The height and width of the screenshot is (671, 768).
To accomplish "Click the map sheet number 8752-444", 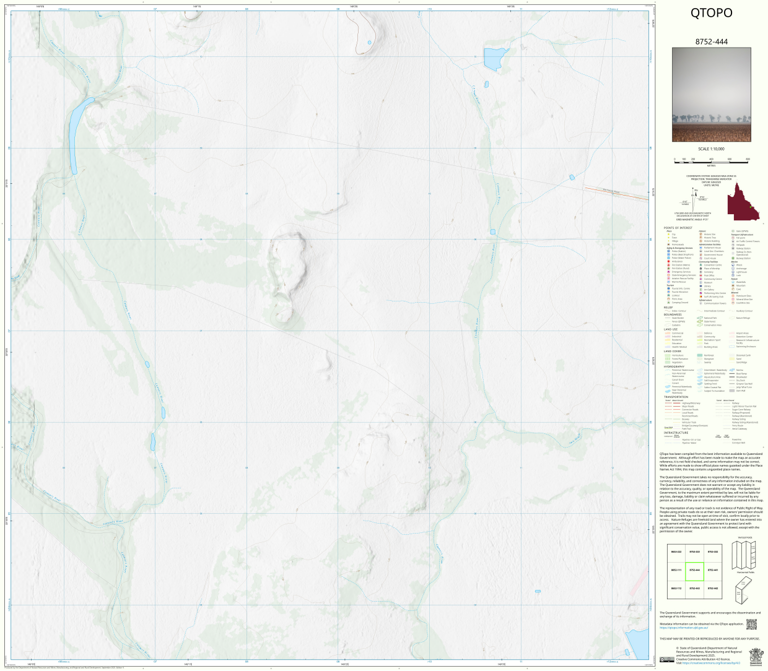I will (x=711, y=42).
